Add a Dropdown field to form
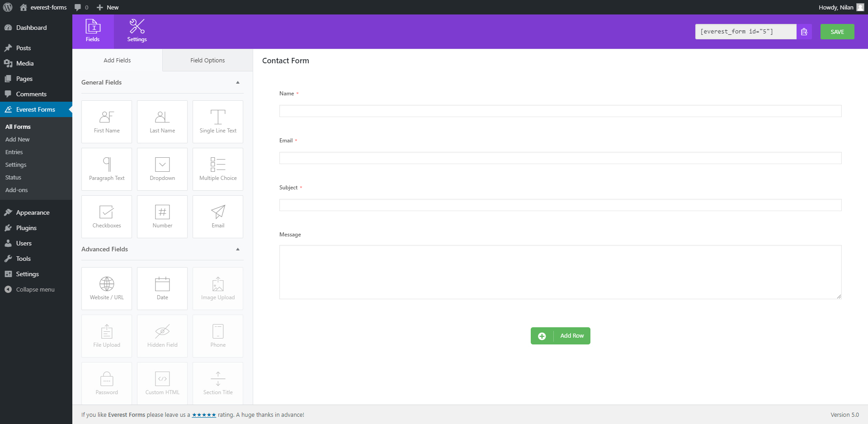Screen dimensions: 868x424 (x=162, y=169)
